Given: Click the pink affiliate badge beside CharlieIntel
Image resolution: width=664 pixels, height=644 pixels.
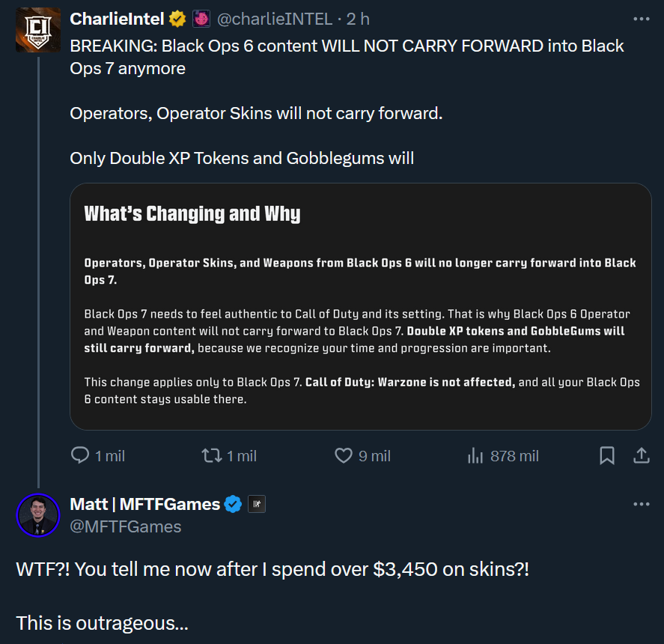Looking at the screenshot, I should (201, 19).
